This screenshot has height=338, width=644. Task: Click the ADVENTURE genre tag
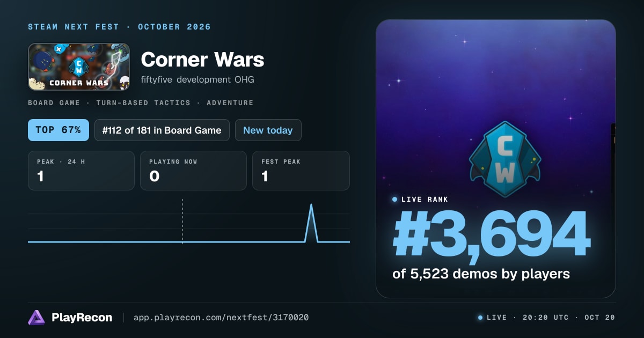230,102
